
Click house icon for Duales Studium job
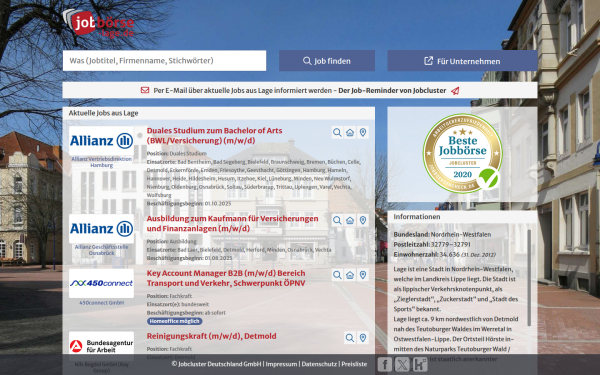(x=350, y=132)
